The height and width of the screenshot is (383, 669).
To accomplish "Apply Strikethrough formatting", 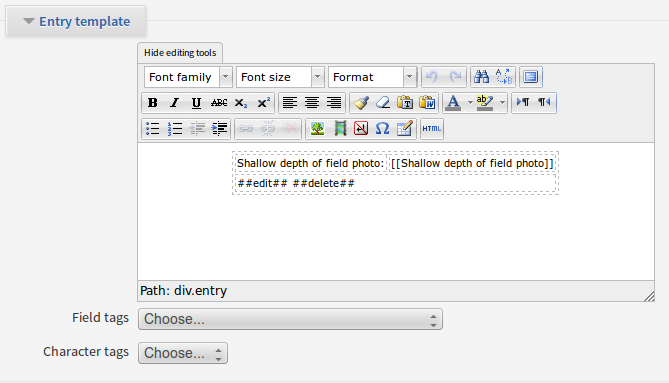I will 219,103.
